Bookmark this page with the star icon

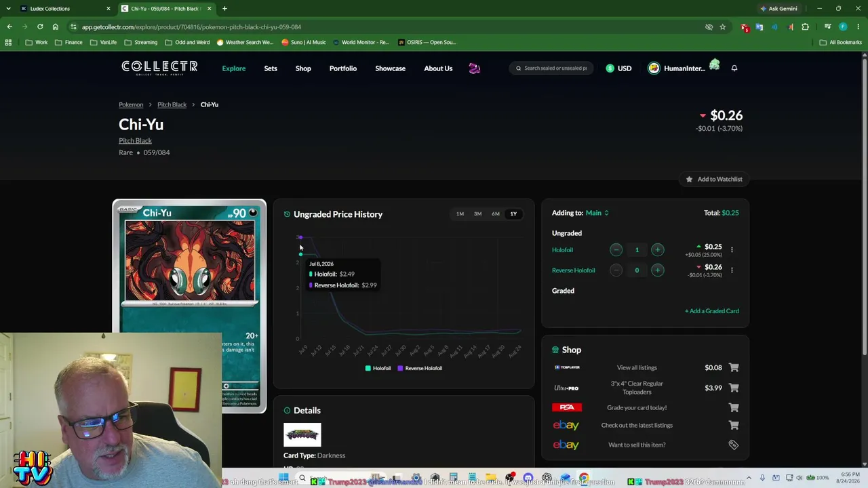pos(722,27)
